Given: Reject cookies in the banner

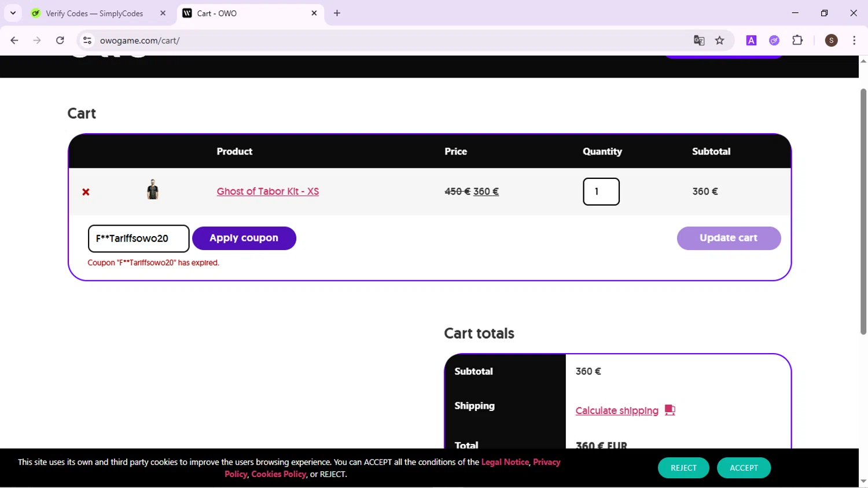Looking at the screenshot, I should (683, 468).
